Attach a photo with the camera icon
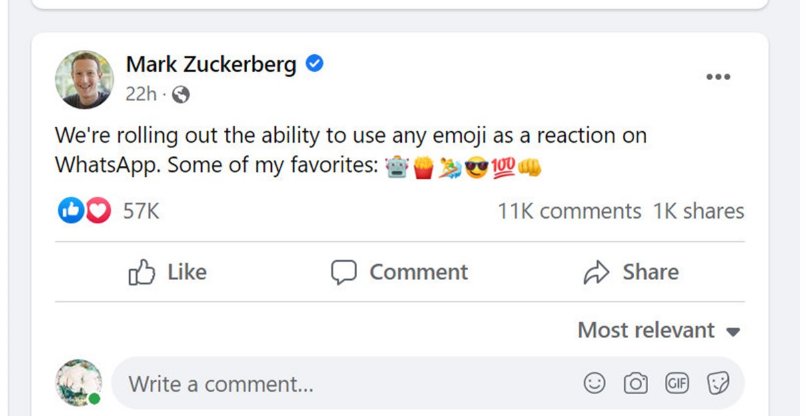Image resolution: width=806 pixels, height=416 pixels. click(635, 383)
